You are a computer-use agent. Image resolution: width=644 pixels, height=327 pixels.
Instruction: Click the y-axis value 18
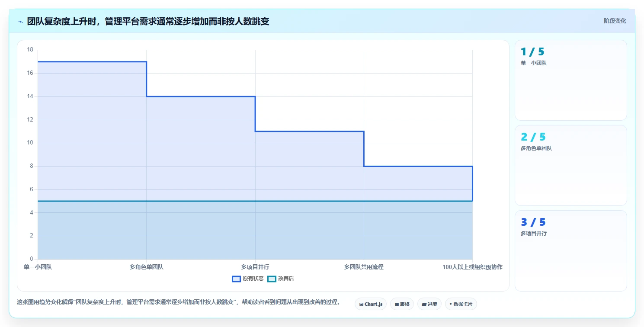(30, 50)
